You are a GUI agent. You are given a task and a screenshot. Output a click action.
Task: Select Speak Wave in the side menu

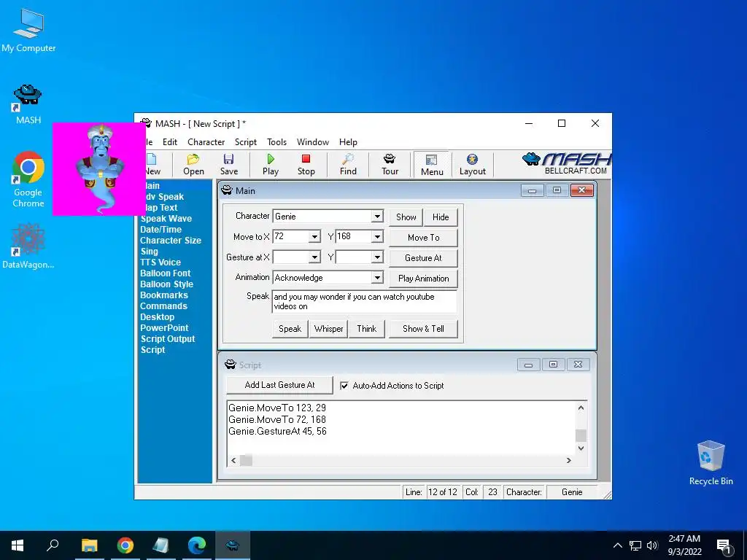click(x=166, y=219)
